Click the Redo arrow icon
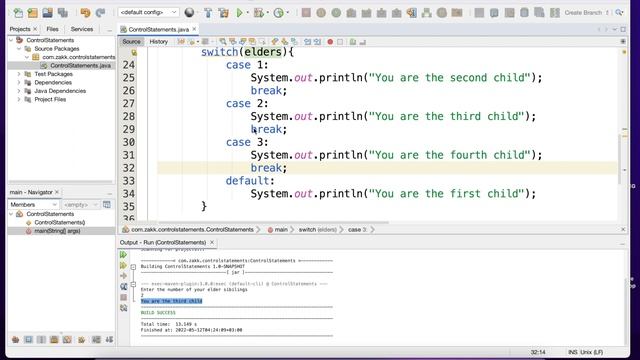Screen dimensions: 640x360 (100, 13)
